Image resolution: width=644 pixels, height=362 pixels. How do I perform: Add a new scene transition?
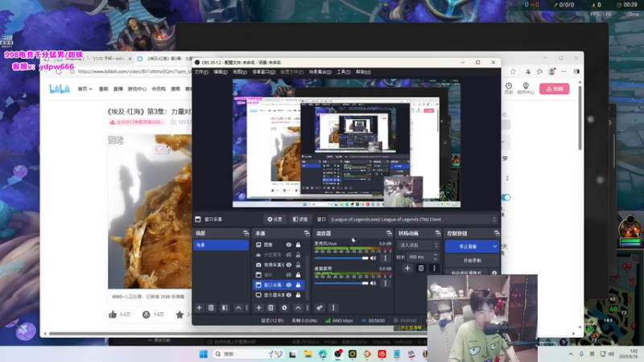tap(407, 269)
